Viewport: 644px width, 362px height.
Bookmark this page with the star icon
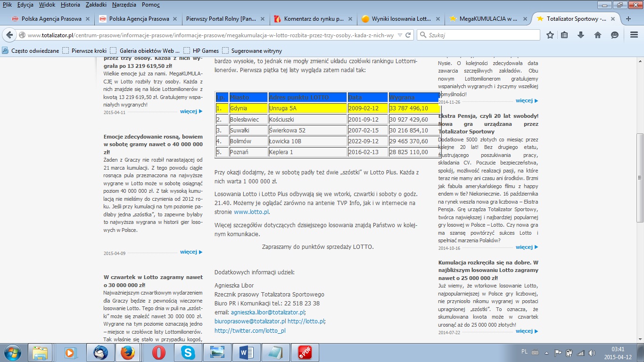click(x=550, y=35)
